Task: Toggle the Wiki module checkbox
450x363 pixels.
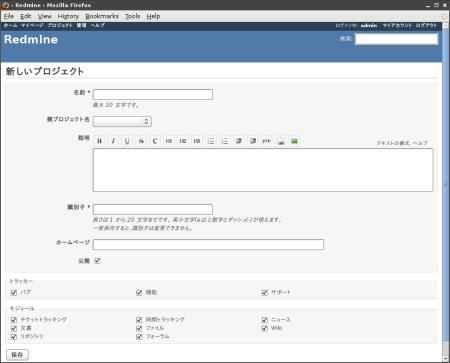Action: point(265,328)
